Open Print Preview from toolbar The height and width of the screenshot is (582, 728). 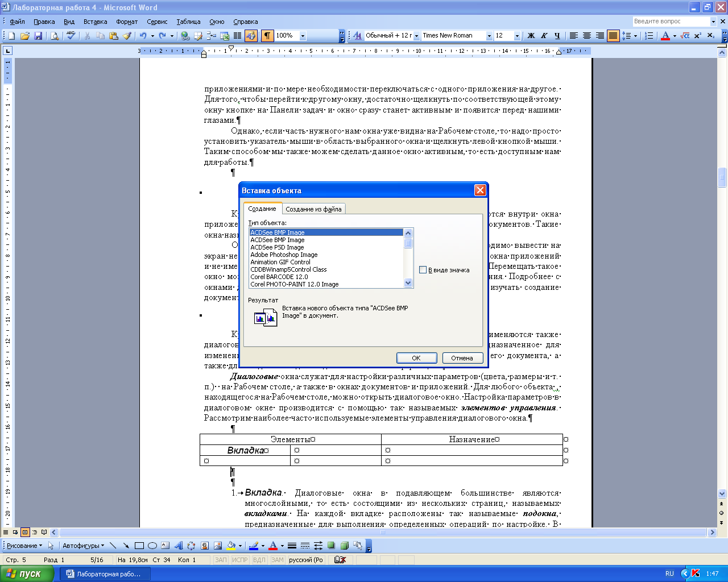pyautogui.click(x=55, y=36)
